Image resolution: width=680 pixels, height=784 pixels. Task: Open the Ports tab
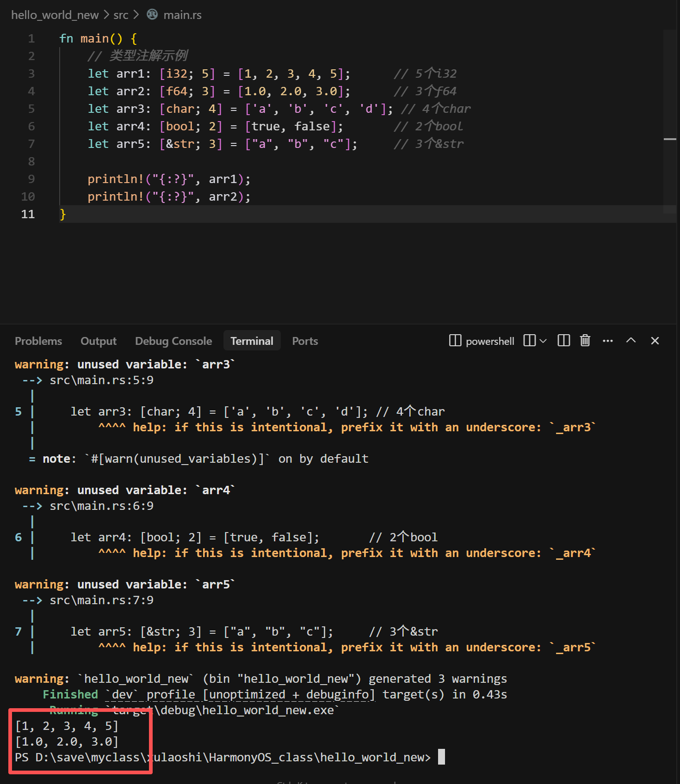pos(305,341)
